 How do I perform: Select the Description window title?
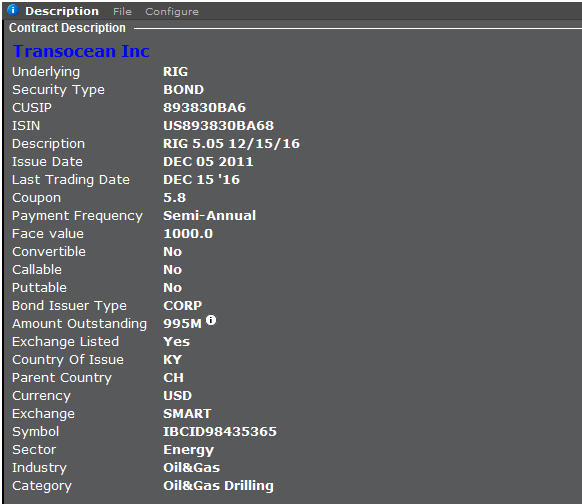tap(62, 11)
